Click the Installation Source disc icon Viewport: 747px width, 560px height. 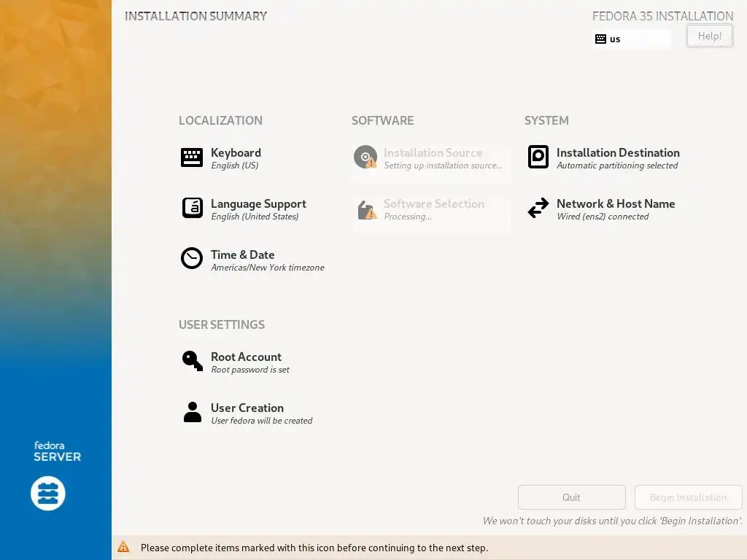(x=365, y=157)
